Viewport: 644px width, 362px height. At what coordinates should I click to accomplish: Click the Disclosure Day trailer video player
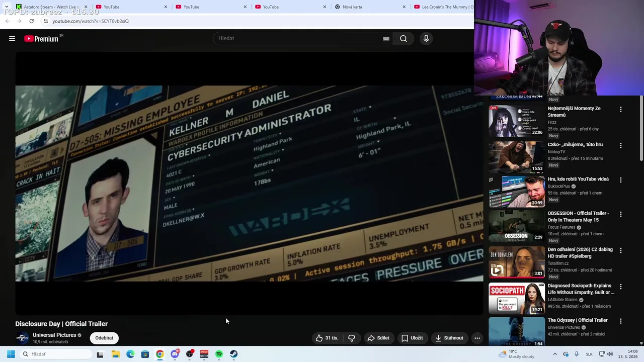[249, 183]
